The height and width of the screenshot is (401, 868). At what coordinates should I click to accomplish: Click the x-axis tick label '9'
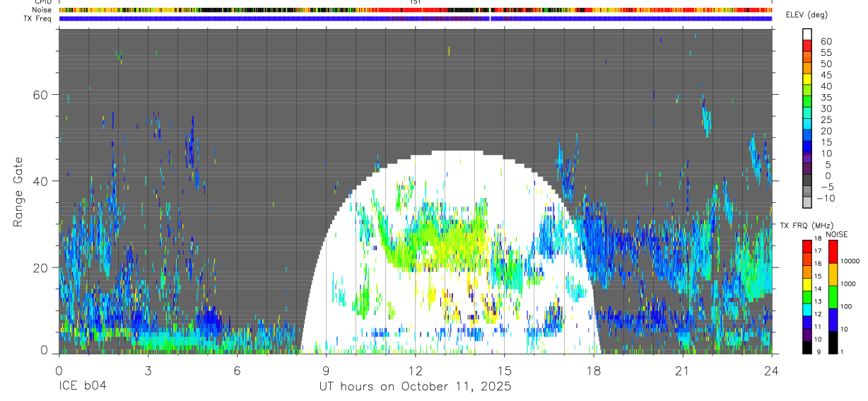[x=326, y=371]
